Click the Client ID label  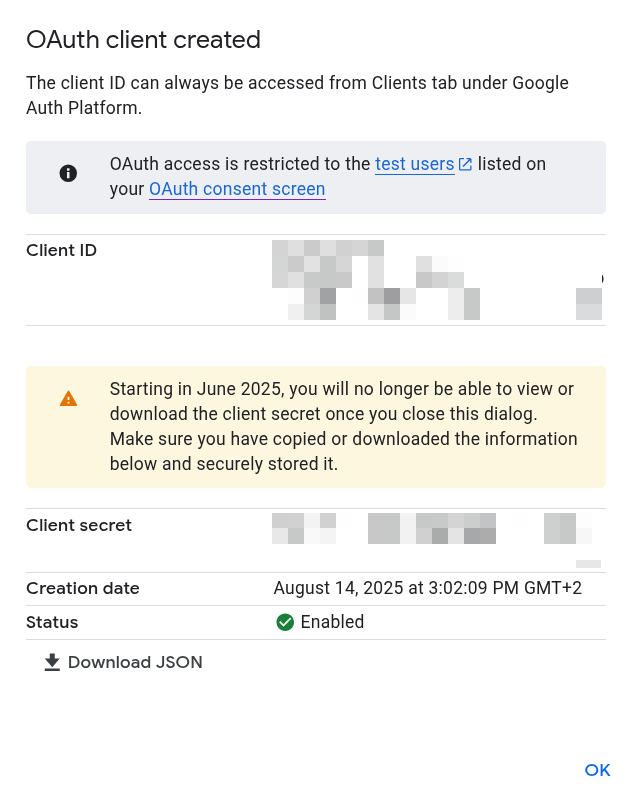pyautogui.click(x=61, y=250)
